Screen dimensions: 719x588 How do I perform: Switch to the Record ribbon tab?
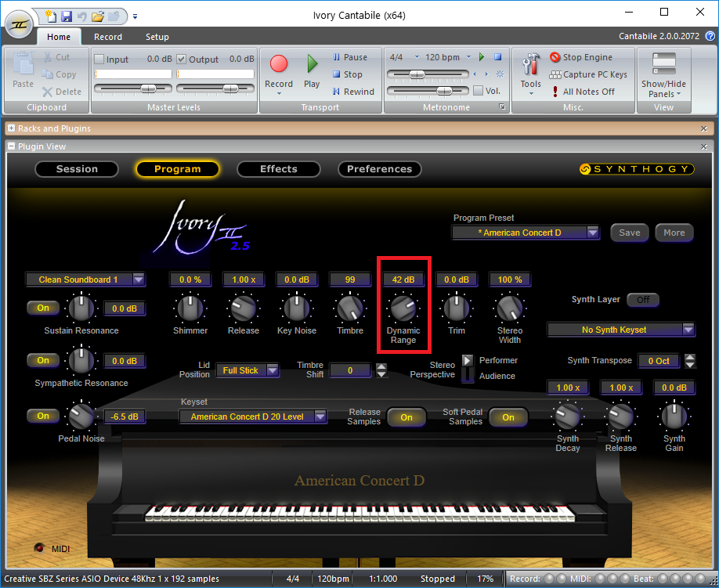(x=108, y=37)
